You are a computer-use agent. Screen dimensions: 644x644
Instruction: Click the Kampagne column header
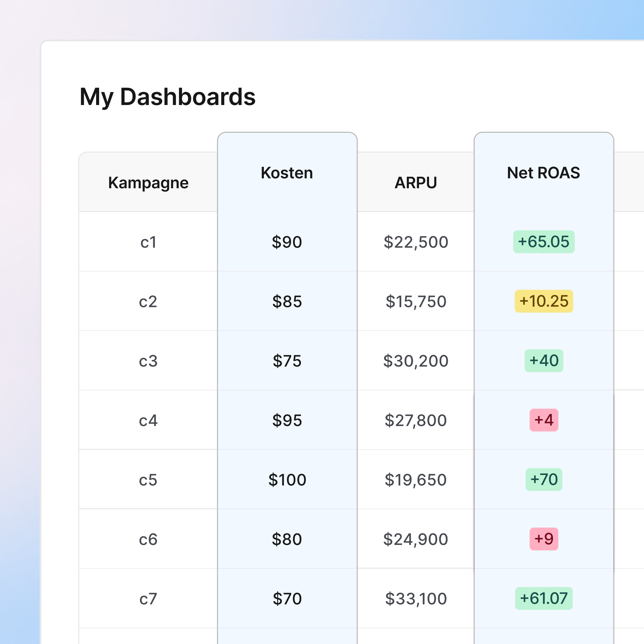148,183
